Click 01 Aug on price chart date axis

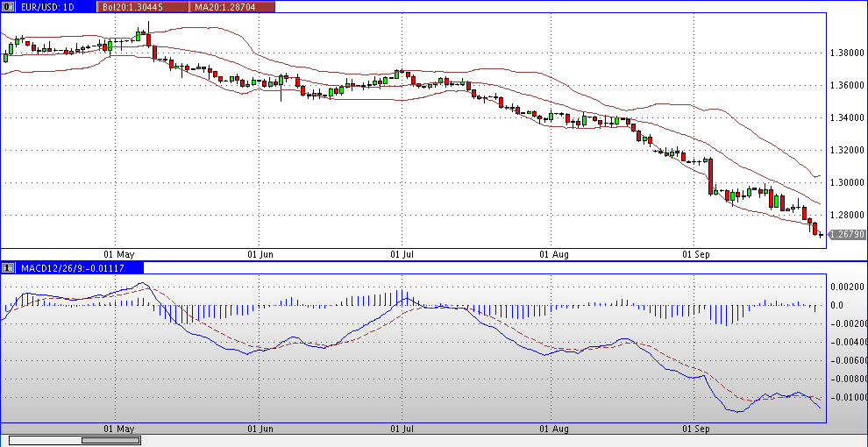pyautogui.click(x=554, y=255)
